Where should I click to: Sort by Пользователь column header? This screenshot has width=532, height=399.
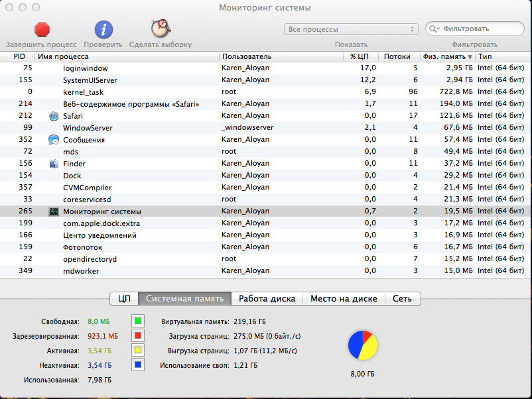281,56
